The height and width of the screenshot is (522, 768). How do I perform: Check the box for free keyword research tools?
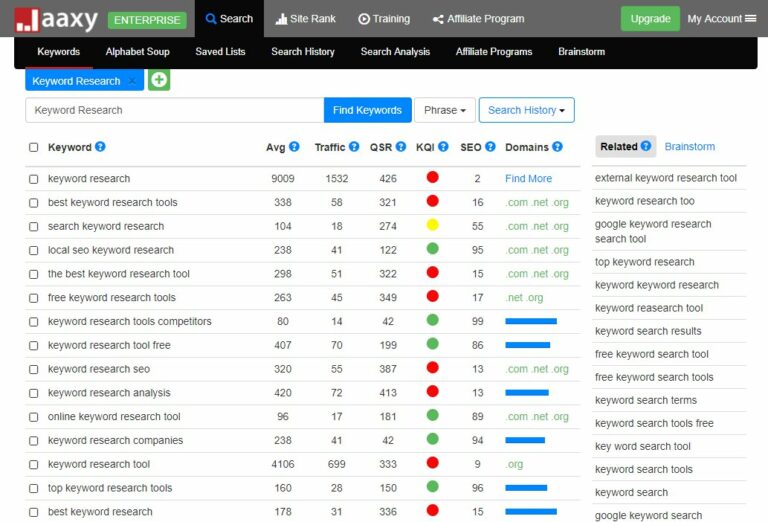coord(33,298)
